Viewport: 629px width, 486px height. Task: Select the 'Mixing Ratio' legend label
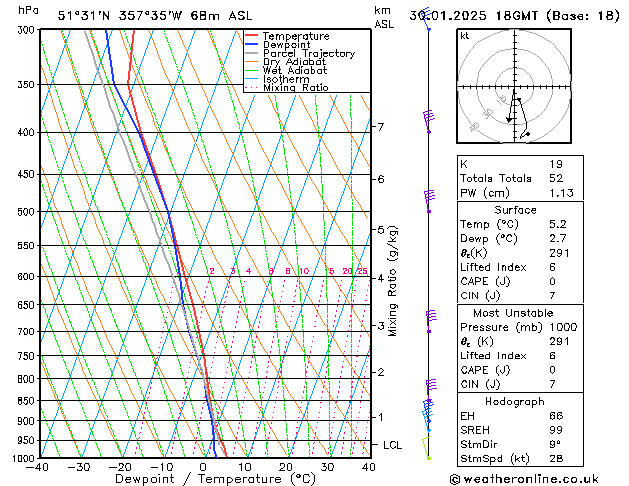point(296,87)
